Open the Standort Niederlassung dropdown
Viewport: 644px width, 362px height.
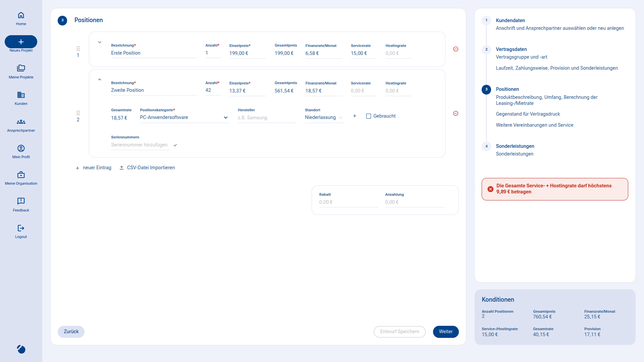click(324, 118)
